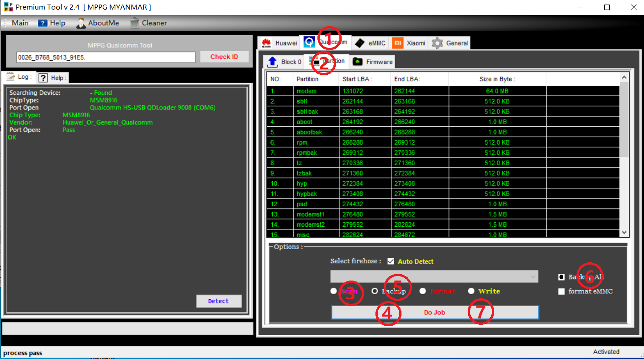Click the blue Help icon in menu bar

pos(42,23)
